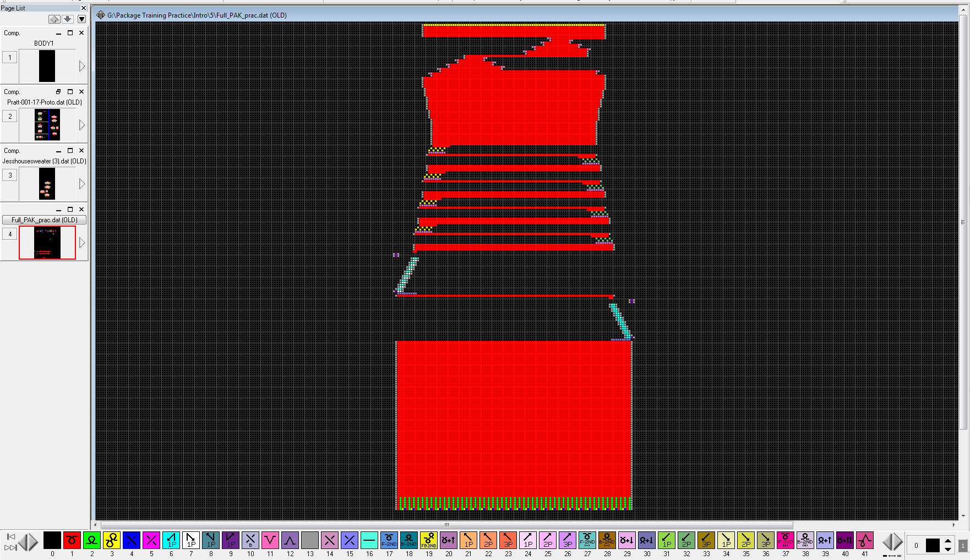Select white 1P right move symbol 7
The height and width of the screenshot is (560, 970).
coord(191,541)
